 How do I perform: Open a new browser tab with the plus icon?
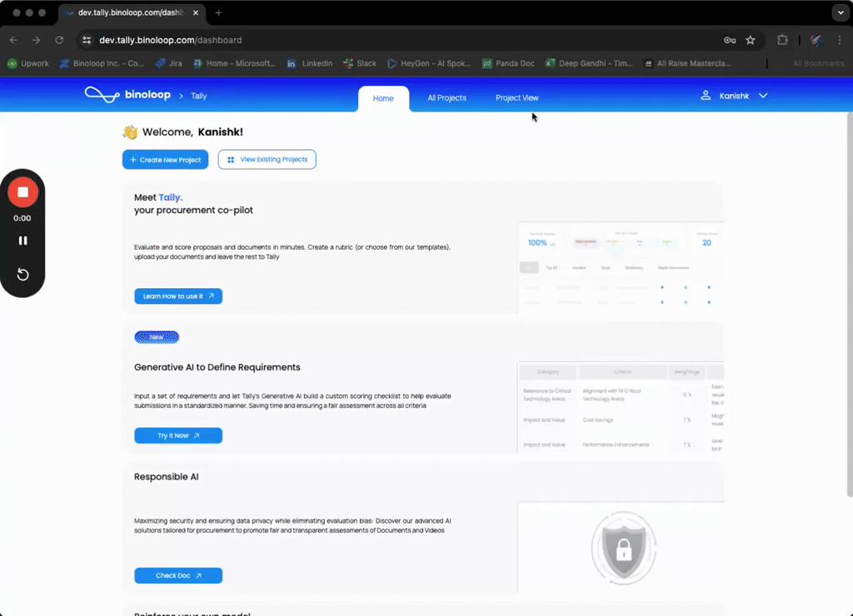tap(219, 12)
